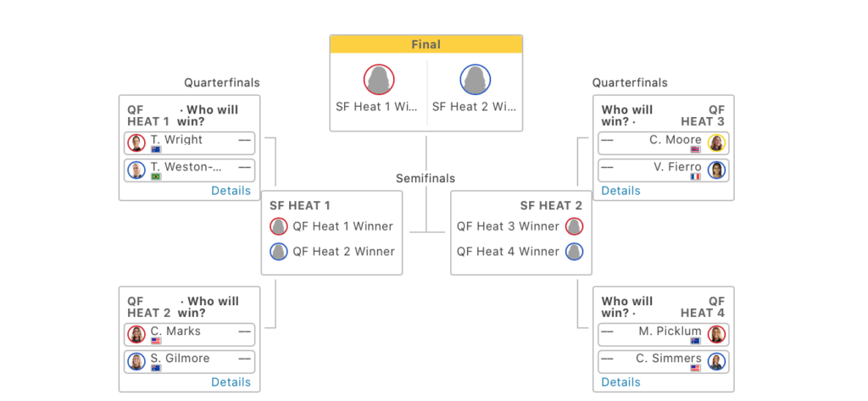
Task: Click C. Moore's yellow-ringed avatar
Action: click(x=716, y=143)
